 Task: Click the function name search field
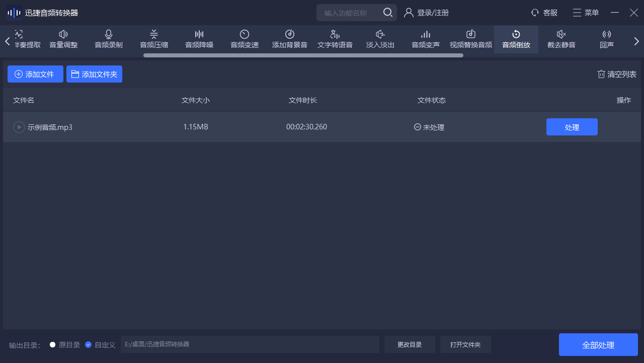point(351,13)
